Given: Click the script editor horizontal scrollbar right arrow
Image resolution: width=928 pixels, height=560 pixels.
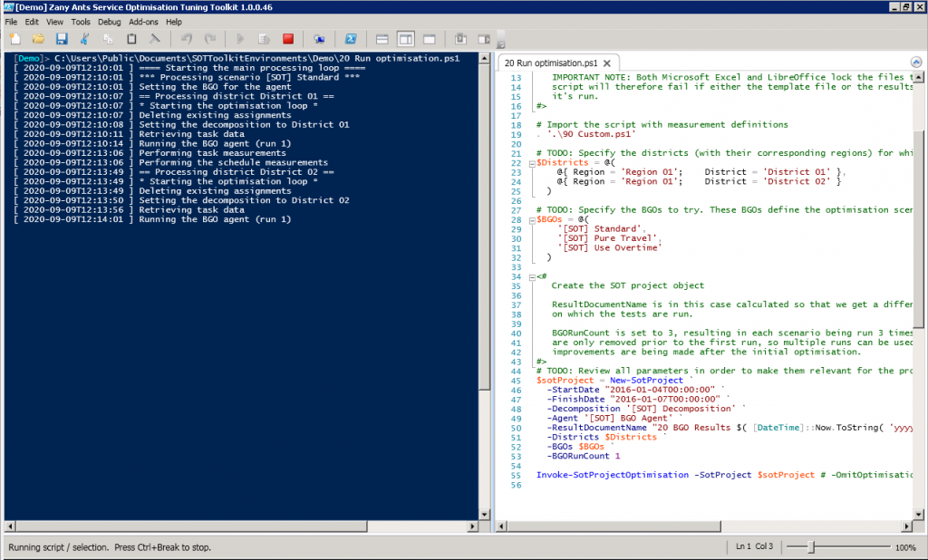Looking at the screenshot, I should tap(907, 526).
